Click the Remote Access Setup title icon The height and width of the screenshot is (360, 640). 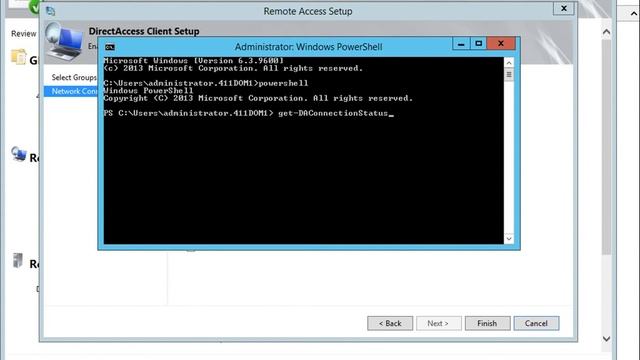point(51,11)
